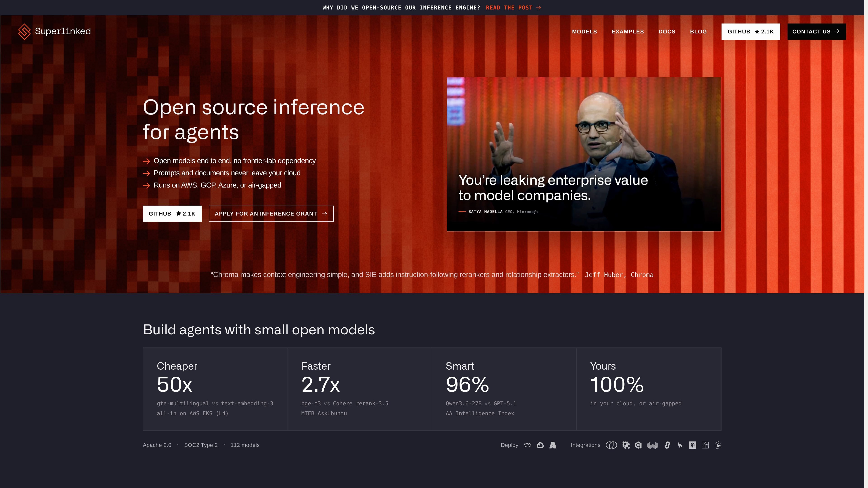Click "Prompts and documents never leave your cloud"

[227, 173]
